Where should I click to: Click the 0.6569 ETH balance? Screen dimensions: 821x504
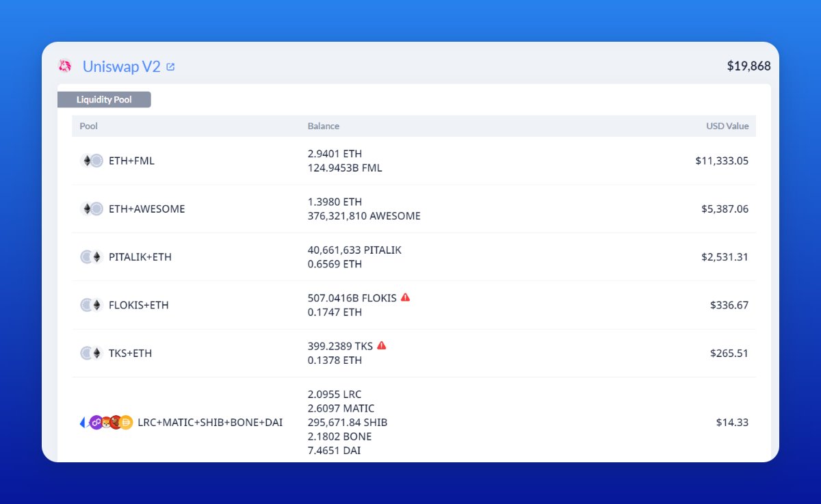pyautogui.click(x=335, y=264)
